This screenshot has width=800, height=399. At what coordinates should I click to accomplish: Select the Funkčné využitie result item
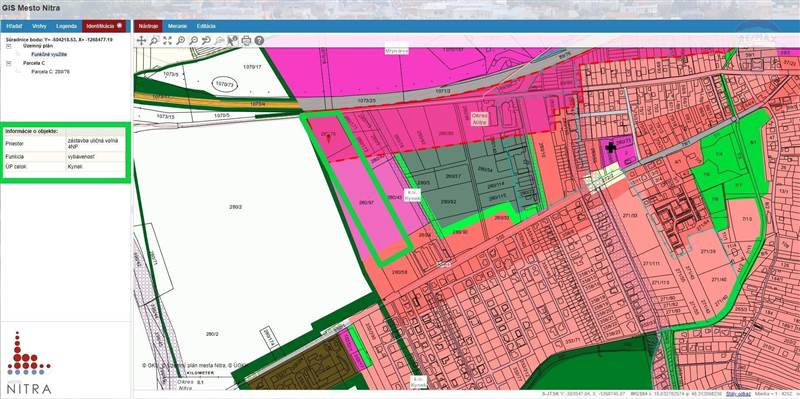click(x=49, y=54)
